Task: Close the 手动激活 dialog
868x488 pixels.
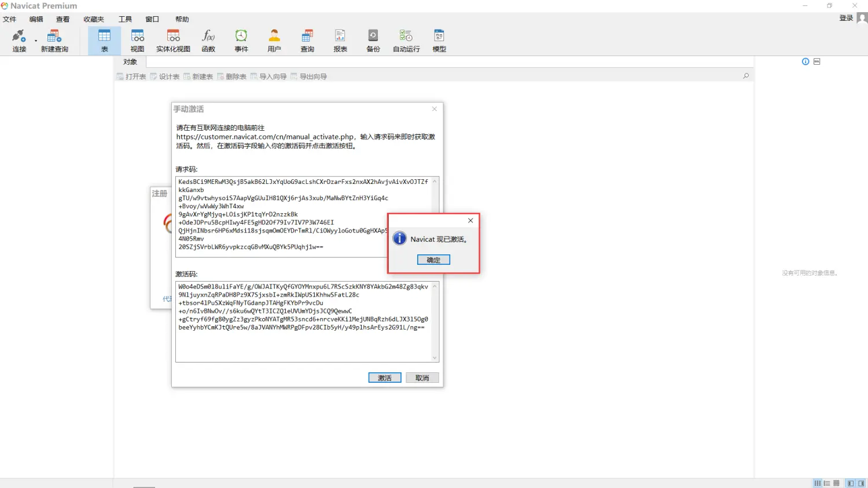Action: [x=435, y=109]
